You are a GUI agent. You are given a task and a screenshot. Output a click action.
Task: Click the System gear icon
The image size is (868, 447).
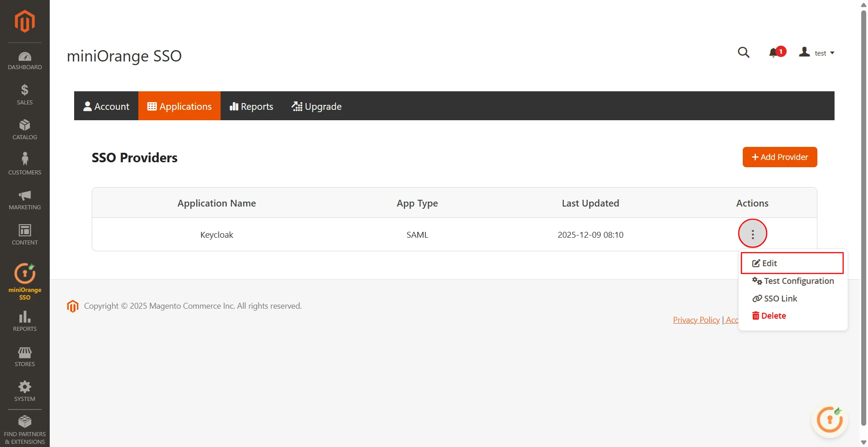point(24,390)
